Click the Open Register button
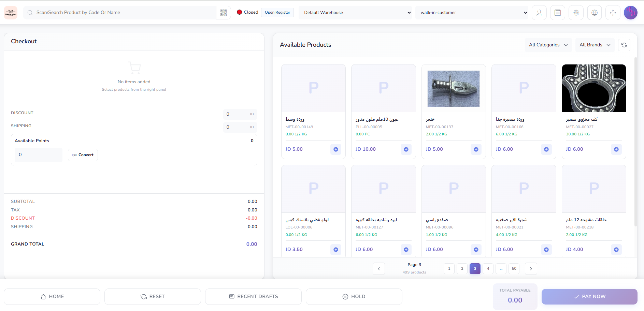The image size is (644, 311). pos(277,13)
